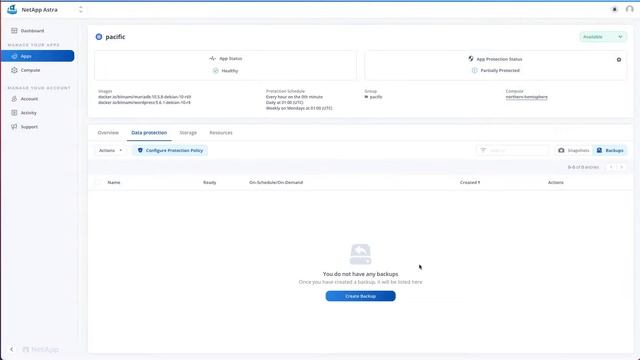Show Backups view
The width and height of the screenshot is (640, 360).
click(x=610, y=151)
